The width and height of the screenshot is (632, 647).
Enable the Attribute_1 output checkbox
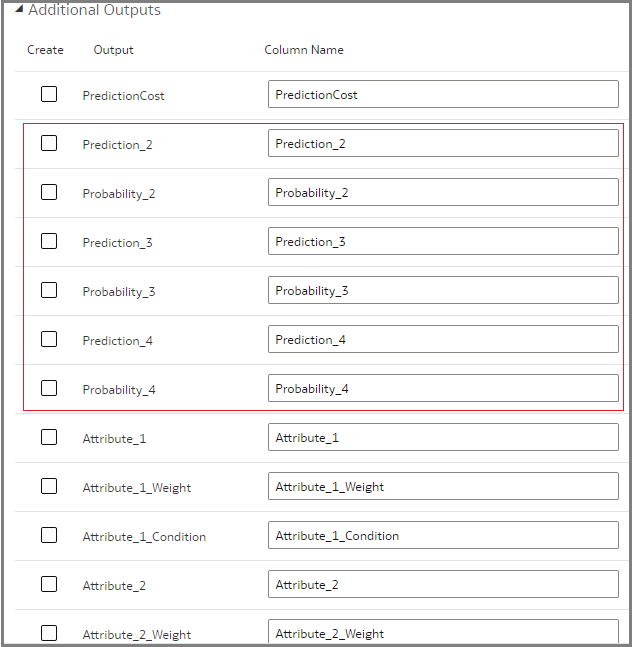49,437
